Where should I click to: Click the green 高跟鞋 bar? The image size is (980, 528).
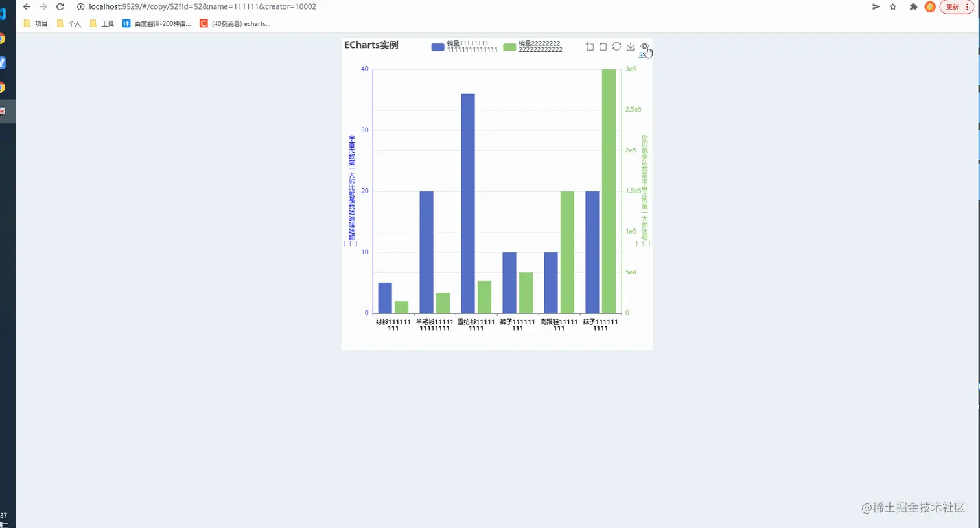pyautogui.click(x=567, y=252)
